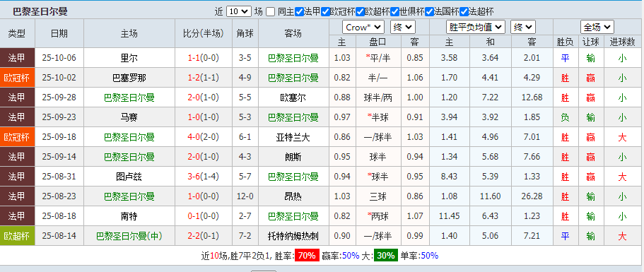This screenshot has height=272, width=644.
Task: Uncheck the 法超杯 filter checkbox
Action: tap(464, 12)
